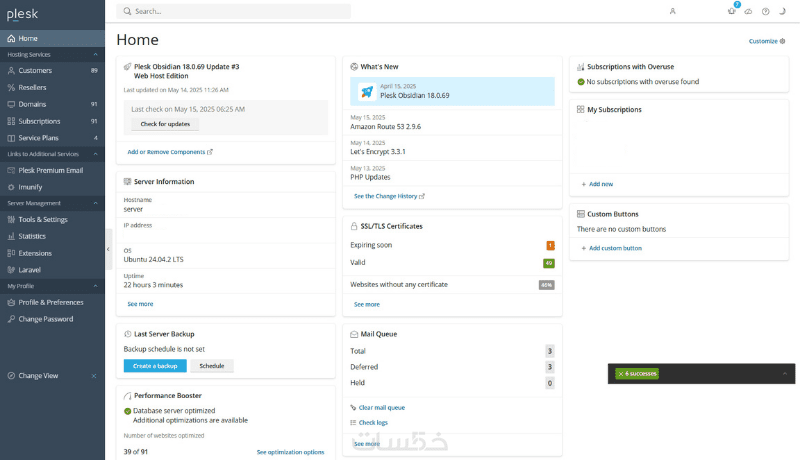
Task: Open Service Plans in the sidebar
Action: pyautogui.click(x=53, y=138)
